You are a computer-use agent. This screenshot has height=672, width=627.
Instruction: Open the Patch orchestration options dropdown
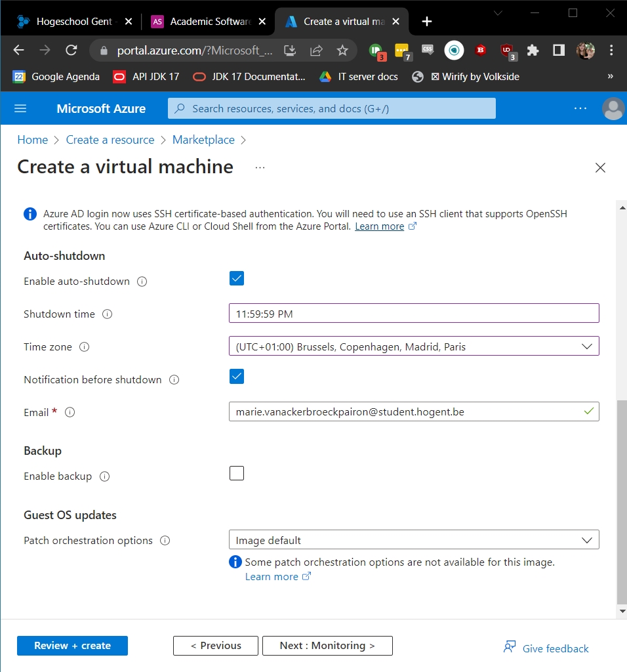[414, 540]
